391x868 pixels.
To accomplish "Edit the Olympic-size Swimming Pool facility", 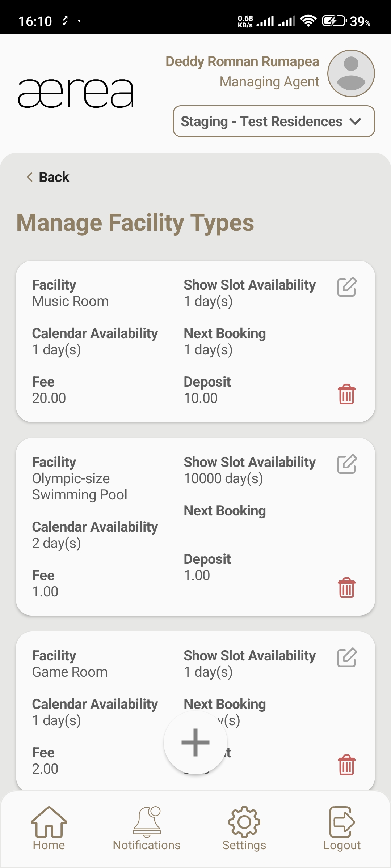I will pos(347,464).
